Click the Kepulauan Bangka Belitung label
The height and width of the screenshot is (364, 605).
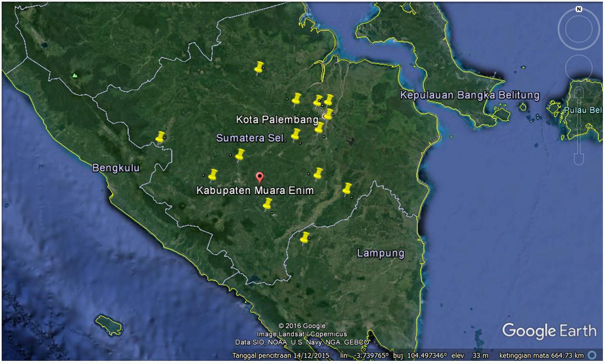click(469, 95)
